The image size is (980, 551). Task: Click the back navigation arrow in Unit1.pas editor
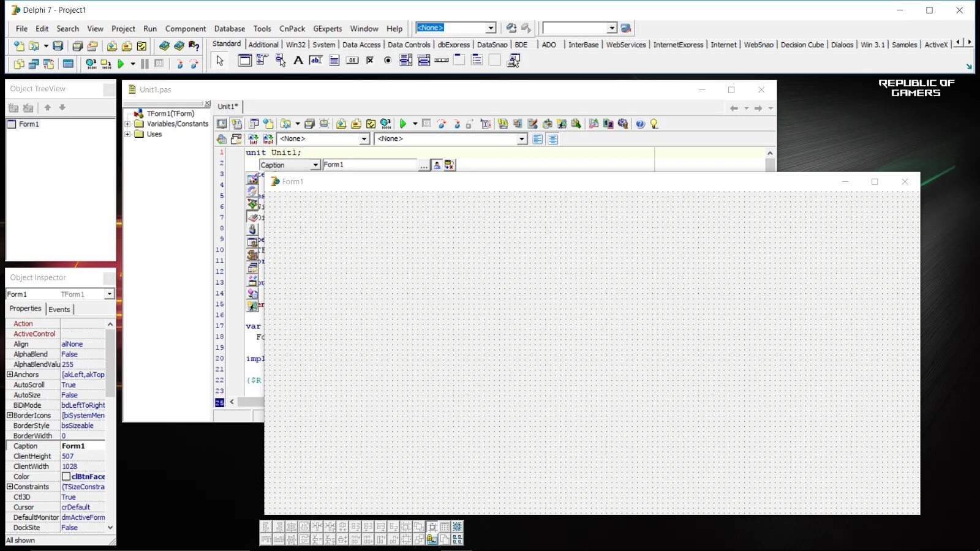(x=734, y=108)
